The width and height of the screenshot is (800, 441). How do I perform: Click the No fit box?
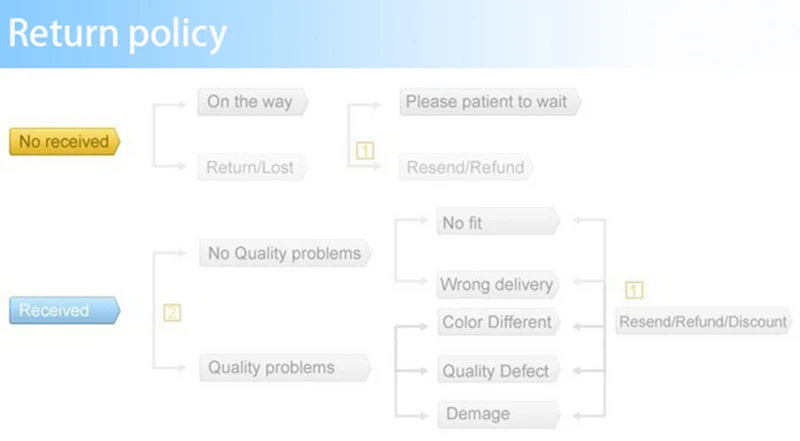[498, 221]
